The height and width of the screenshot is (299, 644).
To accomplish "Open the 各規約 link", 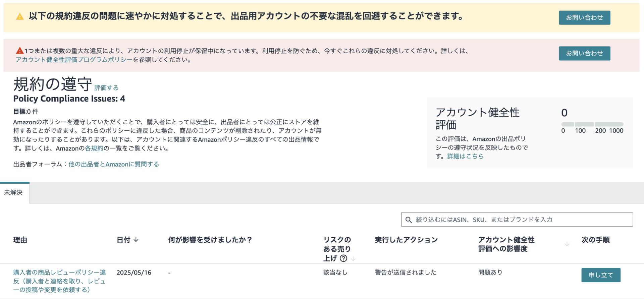I will pos(94,148).
